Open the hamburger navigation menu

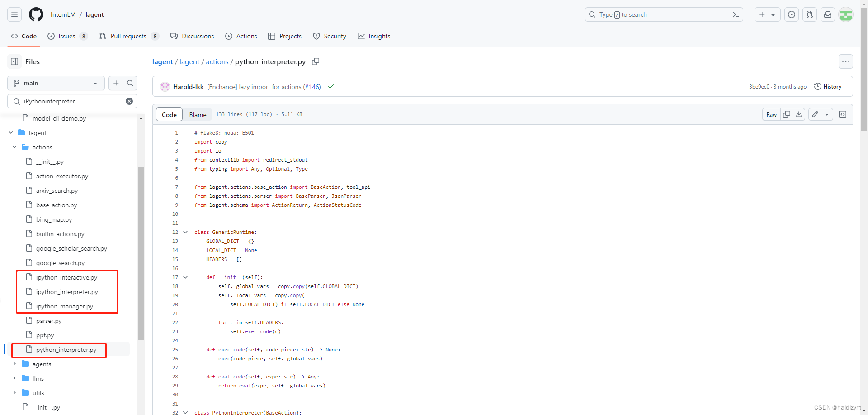coord(14,14)
